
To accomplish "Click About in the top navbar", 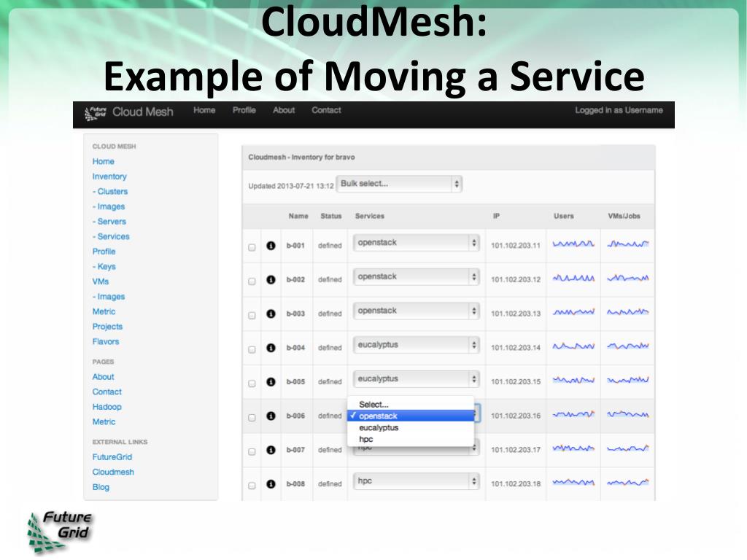I will 284,110.
